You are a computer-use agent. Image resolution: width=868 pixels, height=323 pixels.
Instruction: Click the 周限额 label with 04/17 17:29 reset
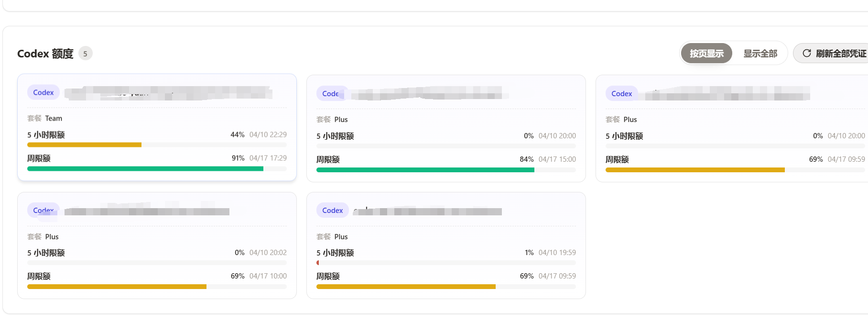click(39, 158)
